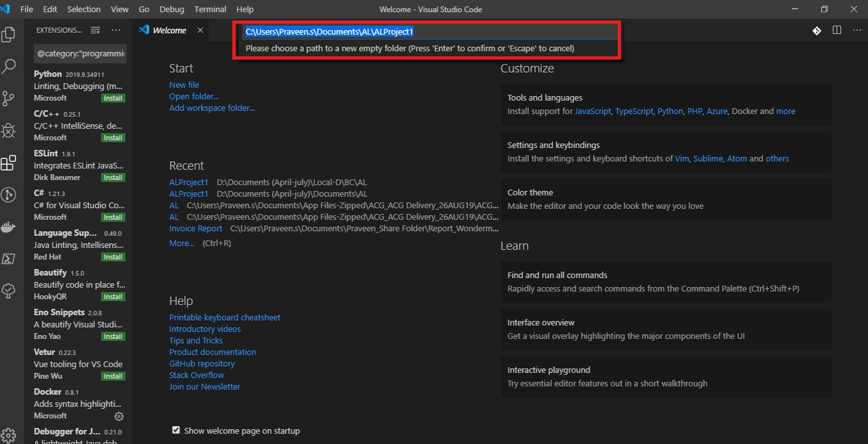Install the C/C++ extension
This screenshot has height=444, width=868.
tap(113, 138)
